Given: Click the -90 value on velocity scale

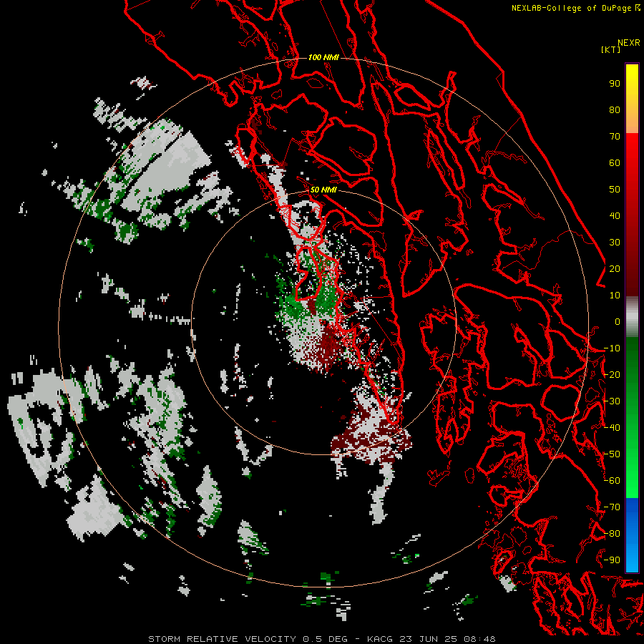Looking at the screenshot, I should [x=612, y=560].
